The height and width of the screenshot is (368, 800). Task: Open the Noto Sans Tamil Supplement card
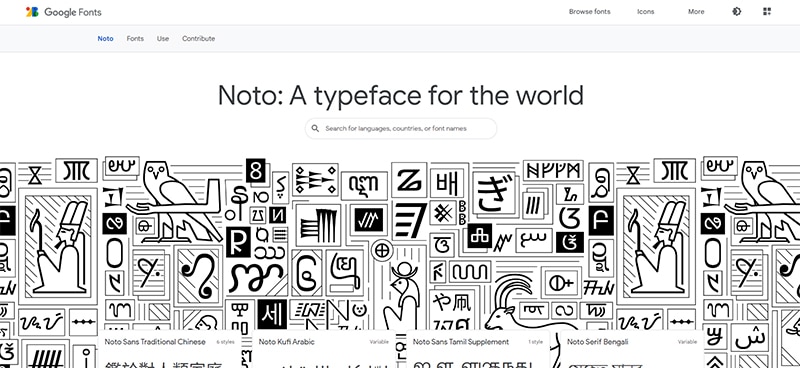point(478,349)
